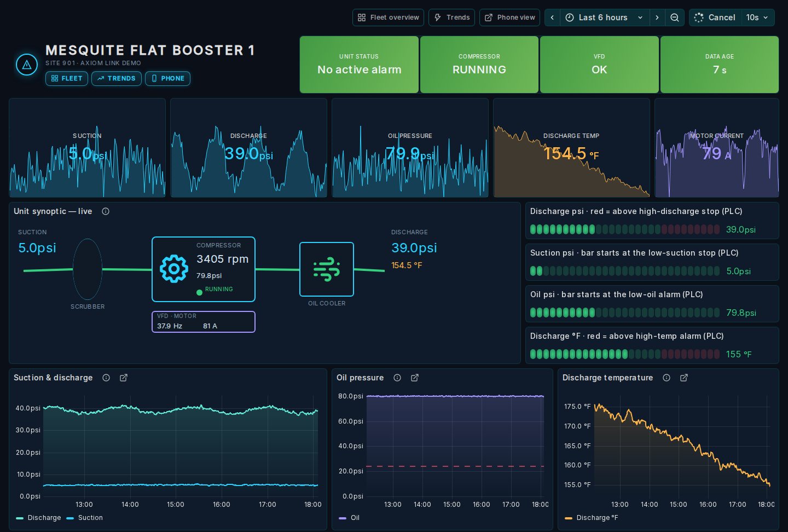Show info for Suction & discharge panel
Image resolution: width=788 pixels, height=532 pixels.
click(106, 378)
